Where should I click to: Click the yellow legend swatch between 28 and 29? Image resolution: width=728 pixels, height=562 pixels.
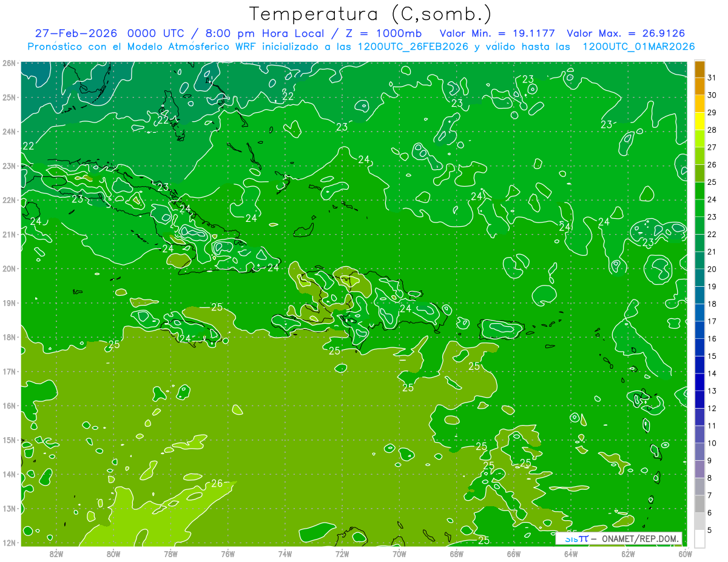(x=700, y=121)
